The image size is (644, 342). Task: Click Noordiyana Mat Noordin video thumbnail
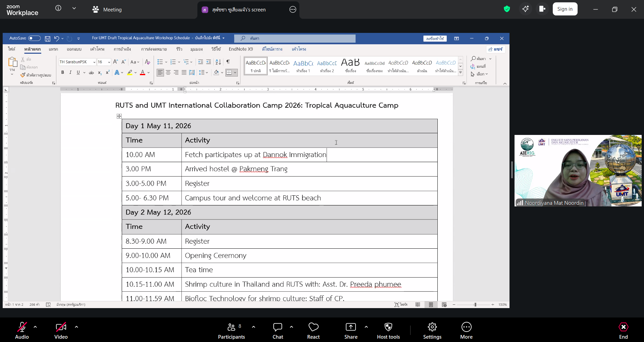pyautogui.click(x=578, y=170)
